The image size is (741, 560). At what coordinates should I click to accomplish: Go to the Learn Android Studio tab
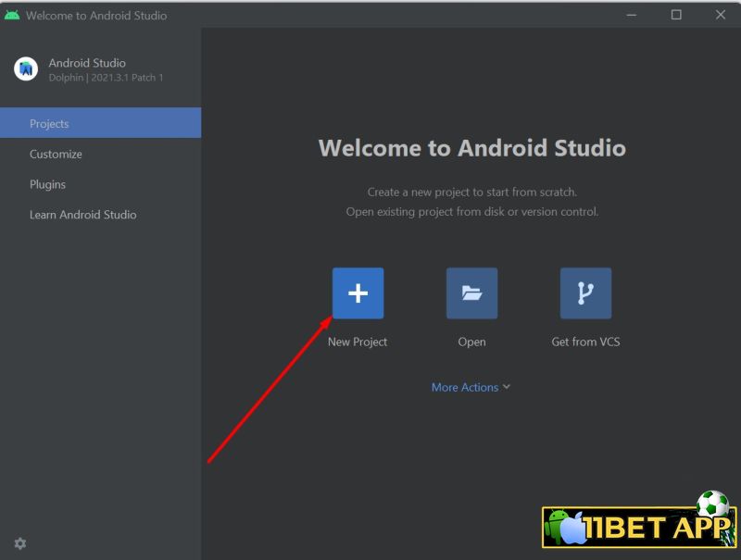pyautogui.click(x=101, y=215)
